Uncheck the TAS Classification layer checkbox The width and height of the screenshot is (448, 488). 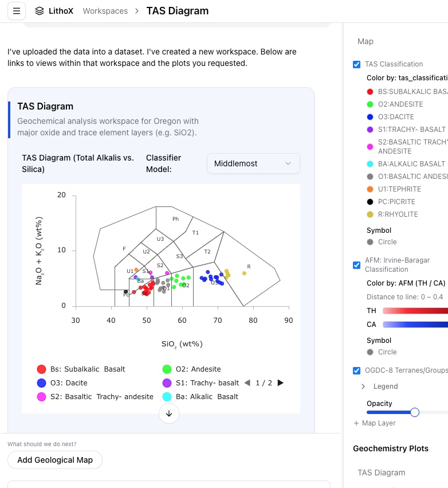coord(356,64)
